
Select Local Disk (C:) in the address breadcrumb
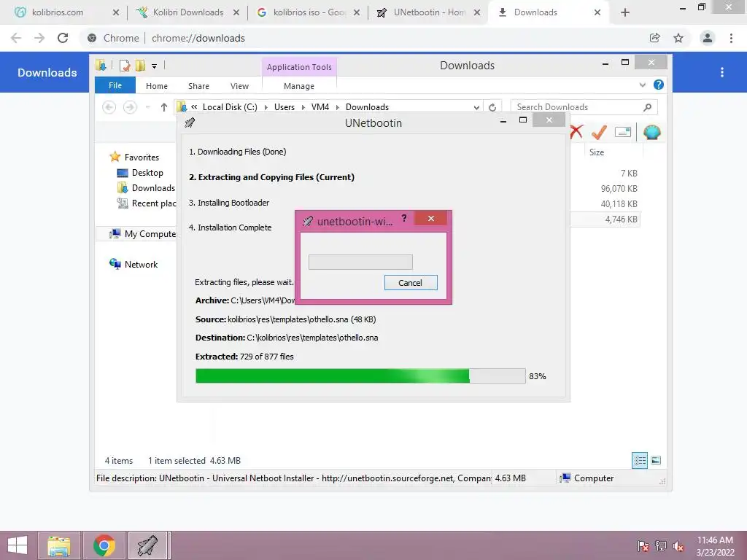click(x=230, y=107)
